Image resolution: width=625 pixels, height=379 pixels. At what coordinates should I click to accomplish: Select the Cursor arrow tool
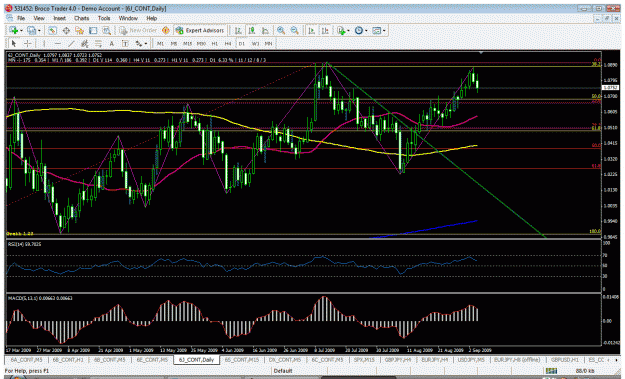(14, 43)
